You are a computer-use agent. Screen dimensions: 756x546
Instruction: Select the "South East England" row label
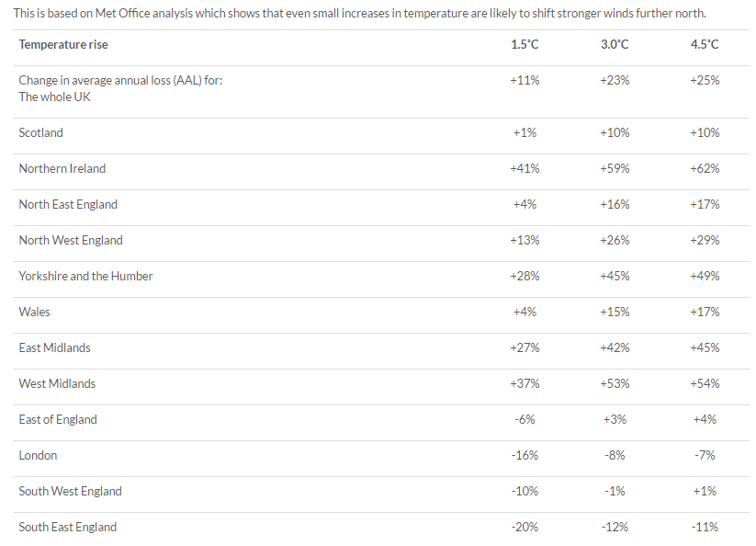click(x=68, y=527)
